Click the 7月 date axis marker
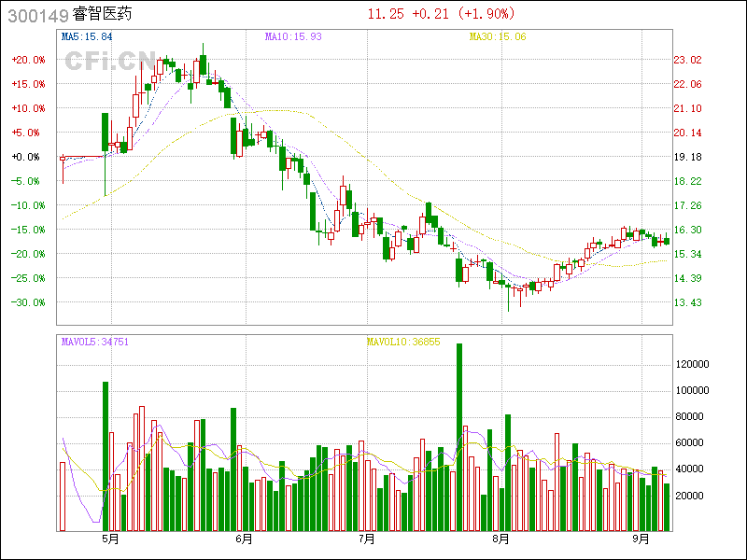The image size is (747, 560). pos(366,539)
